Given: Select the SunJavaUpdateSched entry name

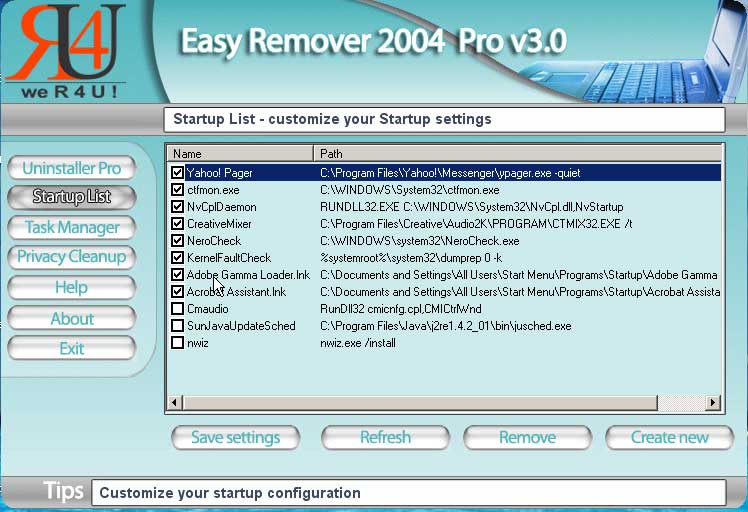Looking at the screenshot, I should (241, 326).
